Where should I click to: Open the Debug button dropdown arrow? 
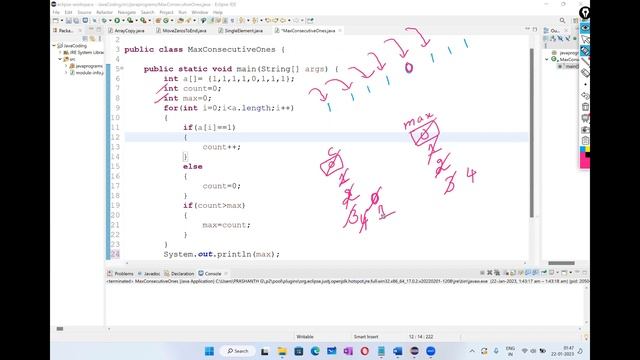110,20
